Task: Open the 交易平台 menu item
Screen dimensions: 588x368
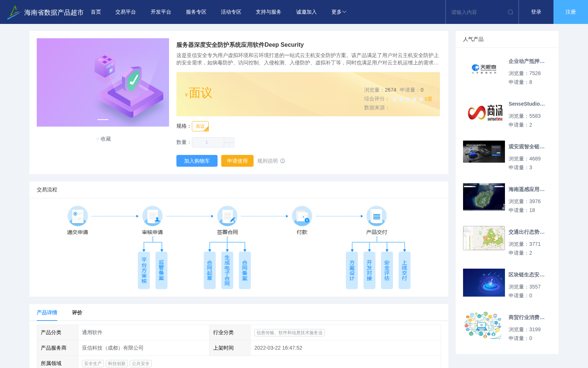Action: pos(125,12)
